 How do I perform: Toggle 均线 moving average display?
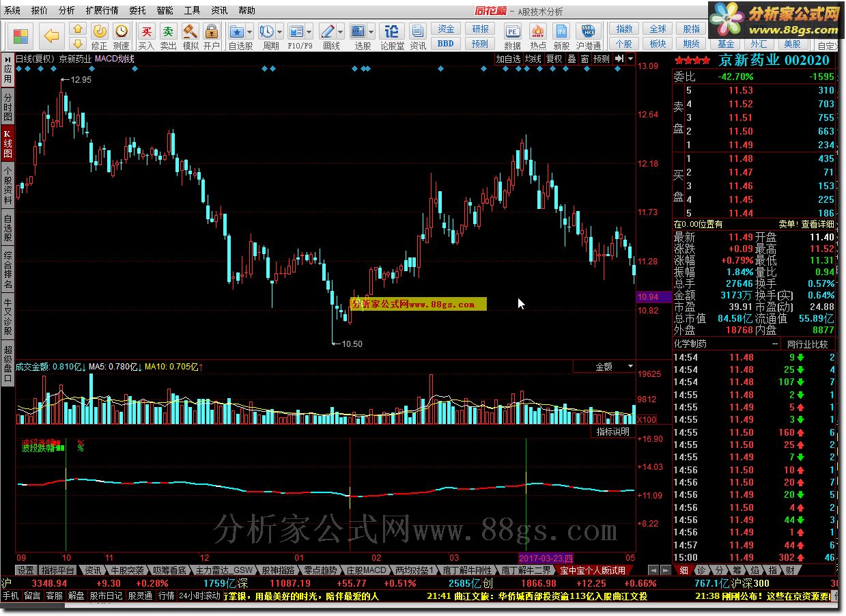pos(533,59)
